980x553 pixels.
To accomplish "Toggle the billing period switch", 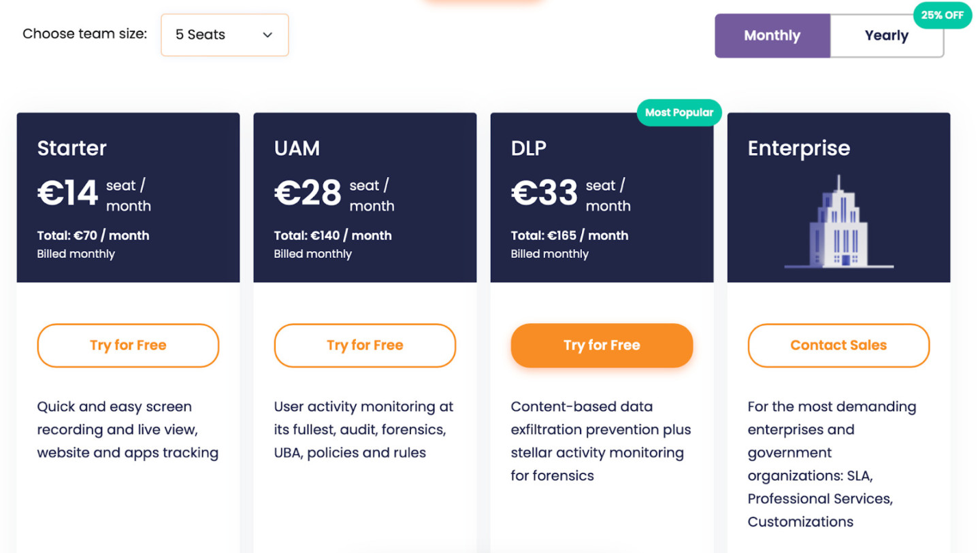I will (x=830, y=35).
